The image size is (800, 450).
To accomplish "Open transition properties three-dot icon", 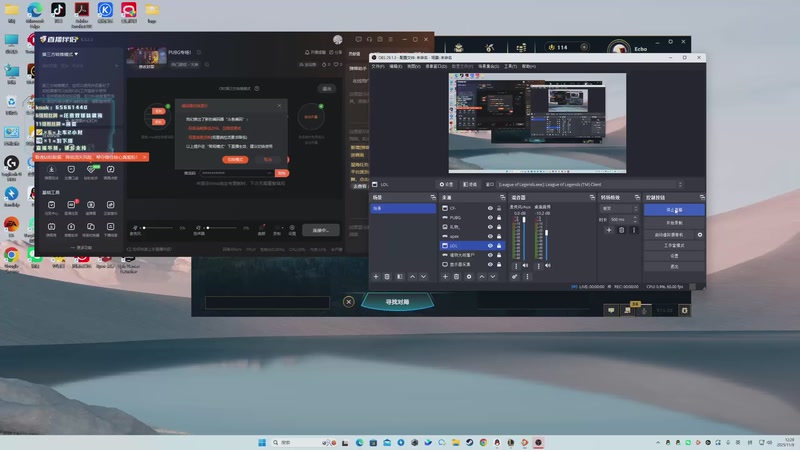I will coord(634,230).
